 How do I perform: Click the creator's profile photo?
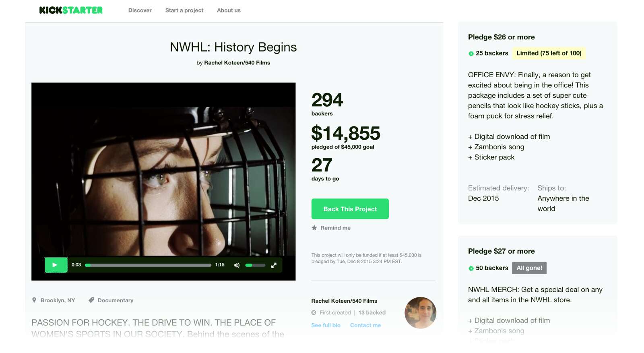click(420, 313)
